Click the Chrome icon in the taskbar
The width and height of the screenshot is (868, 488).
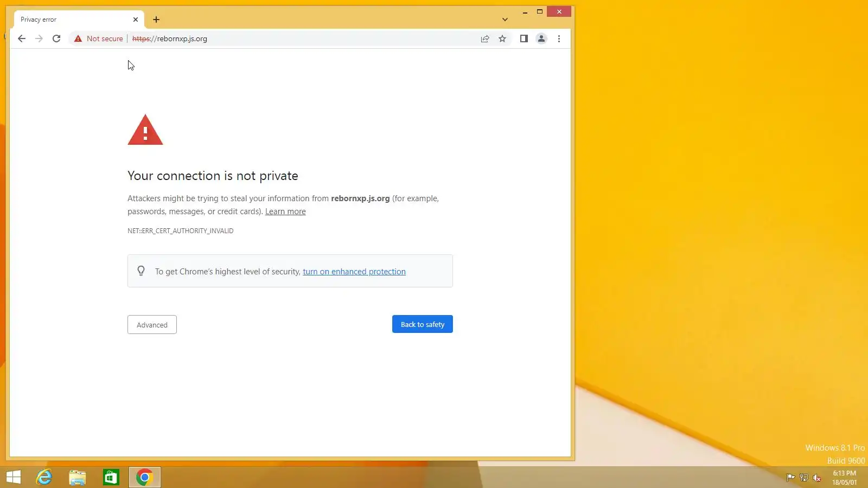pyautogui.click(x=144, y=477)
